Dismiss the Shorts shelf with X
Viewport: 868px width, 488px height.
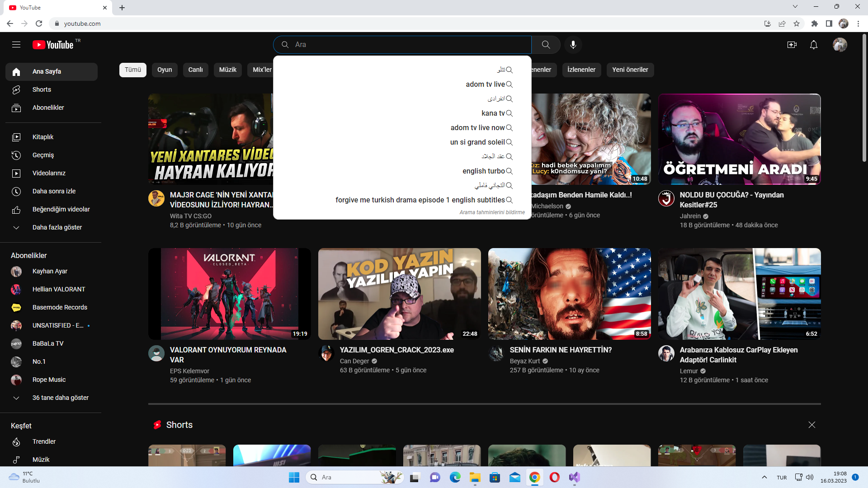pyautogui.click(x=811, y=425)
